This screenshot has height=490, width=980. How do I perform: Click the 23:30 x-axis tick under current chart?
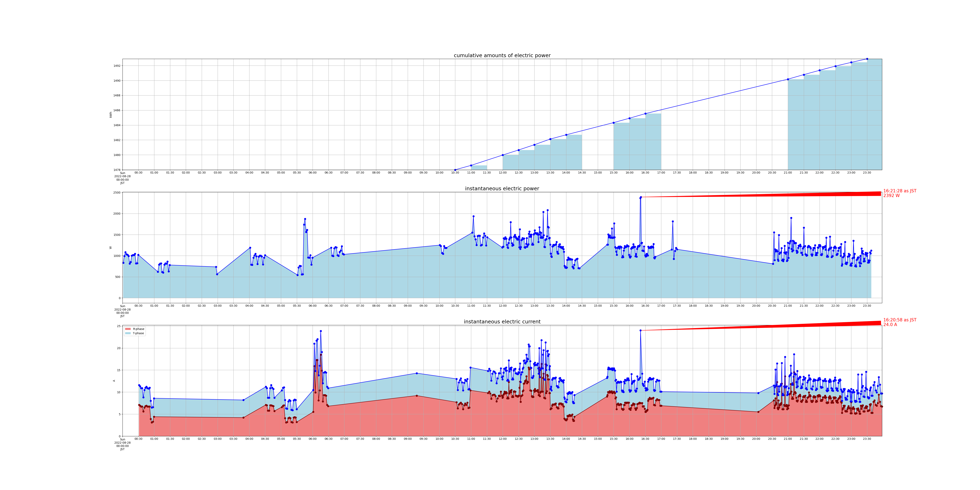(x=867, y=439)
